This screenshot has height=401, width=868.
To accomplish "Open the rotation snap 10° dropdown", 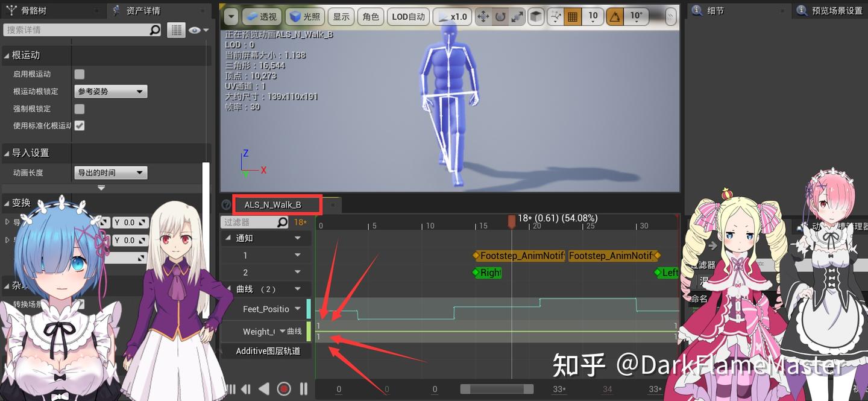I will (x=637, y=17).
